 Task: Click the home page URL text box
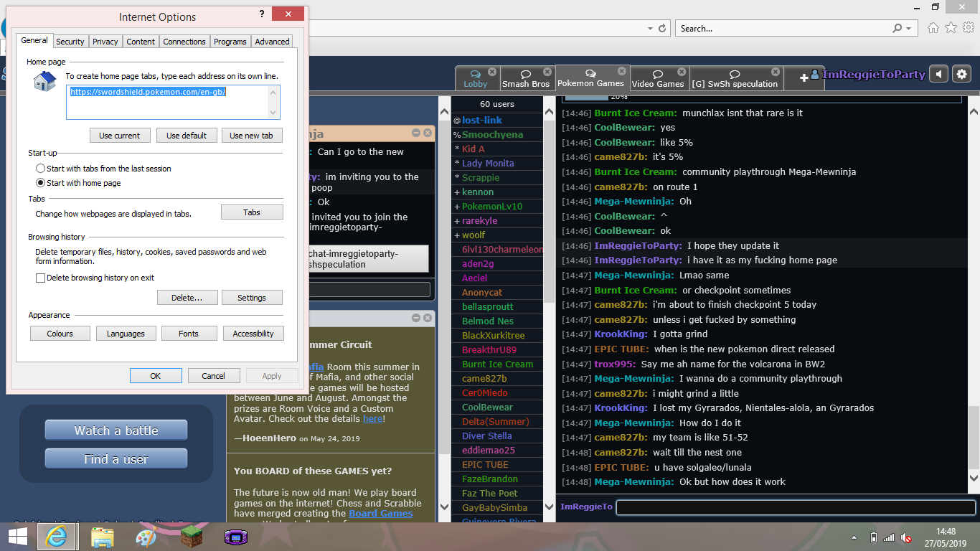point(173,102)
